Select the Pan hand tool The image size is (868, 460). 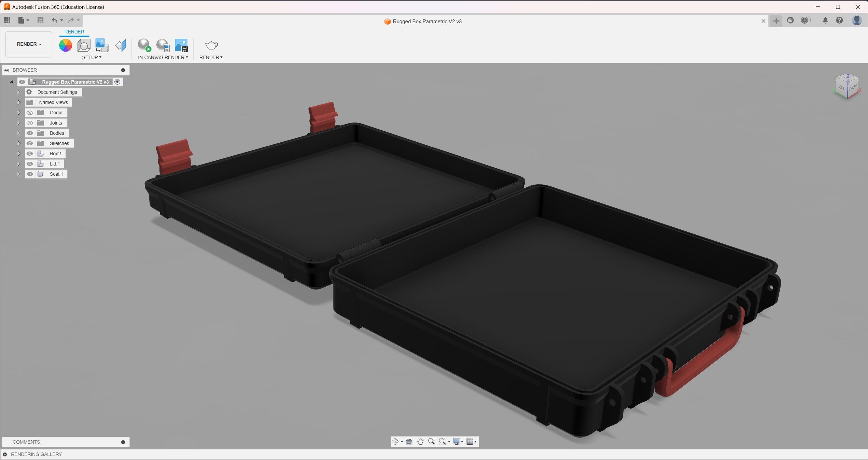point(420,442)
